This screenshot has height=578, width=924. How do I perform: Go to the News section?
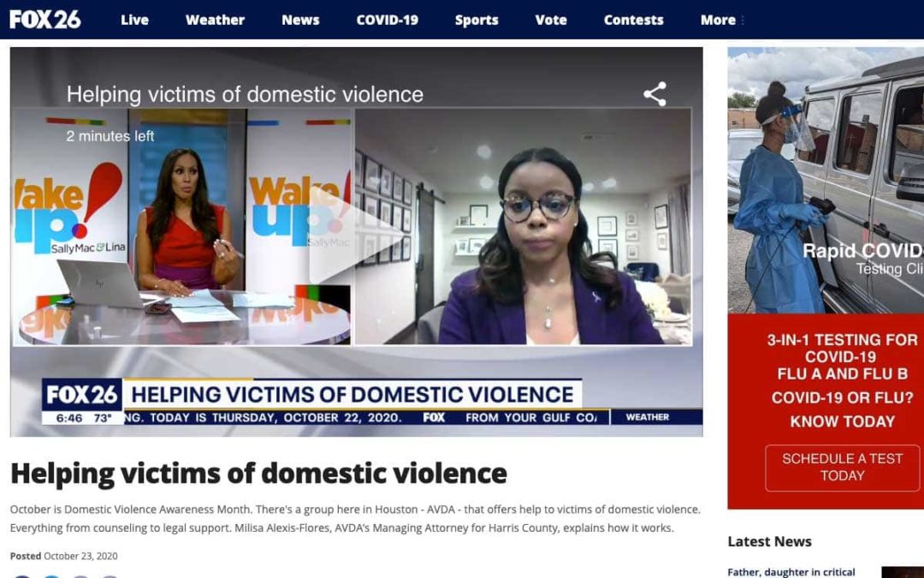tap(300, 20)
